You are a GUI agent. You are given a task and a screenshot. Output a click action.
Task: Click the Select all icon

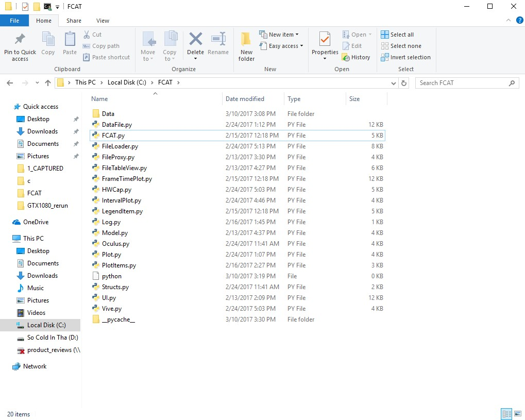point(385,35)
